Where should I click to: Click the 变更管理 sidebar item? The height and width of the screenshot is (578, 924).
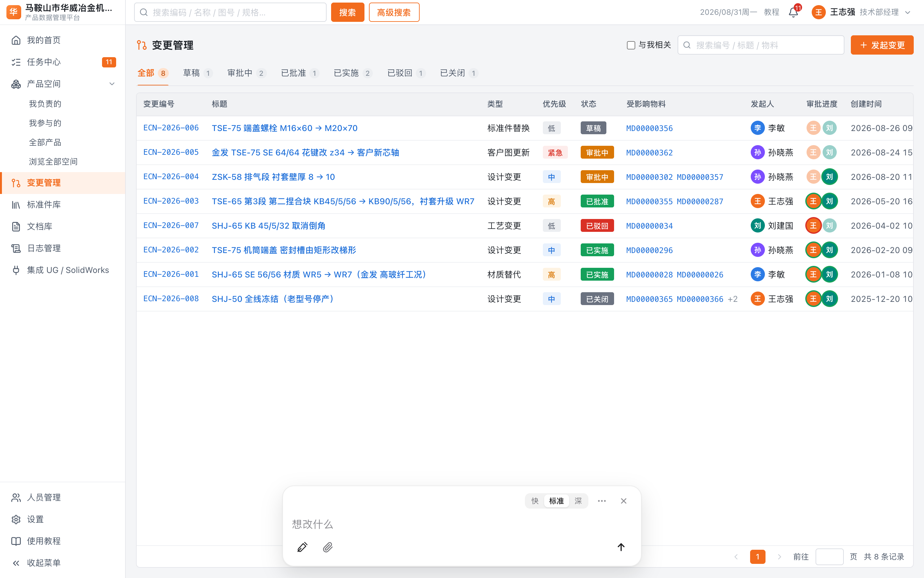63,183
